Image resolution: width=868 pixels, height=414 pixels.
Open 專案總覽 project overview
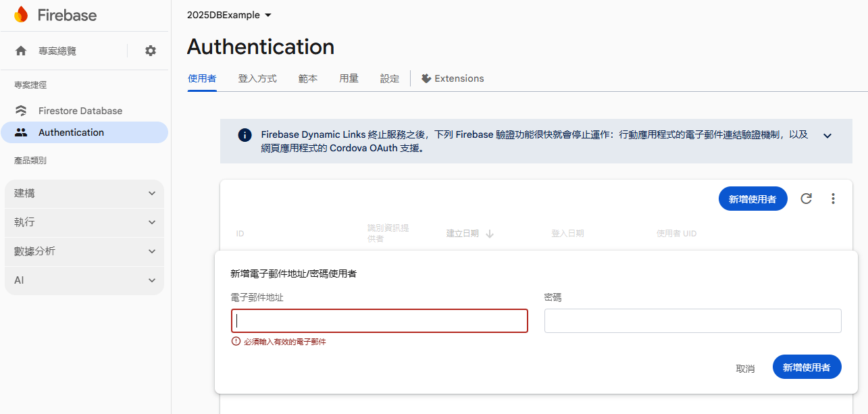(x=57, y=51)
